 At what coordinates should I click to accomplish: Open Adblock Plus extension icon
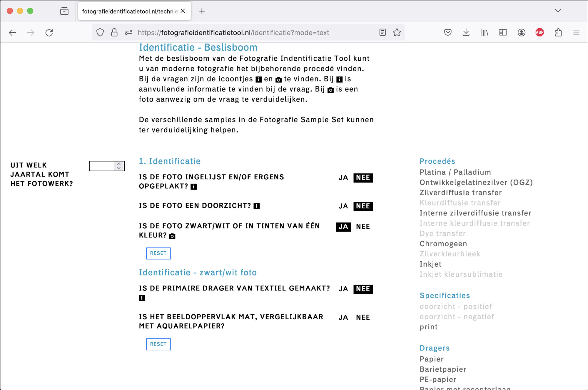coord(539,33)
